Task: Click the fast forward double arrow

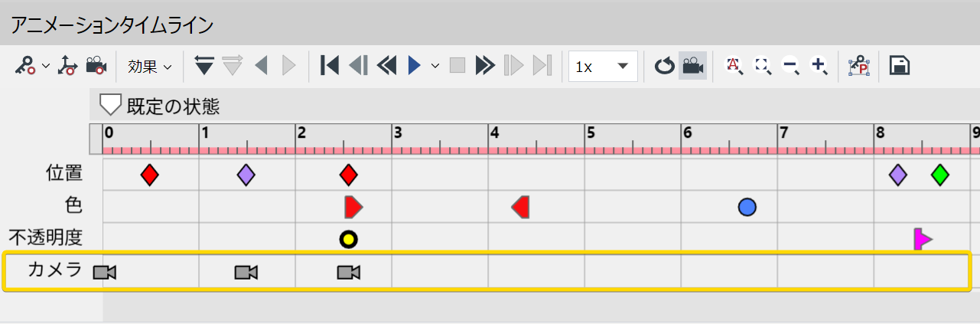Action: point(484,66)
